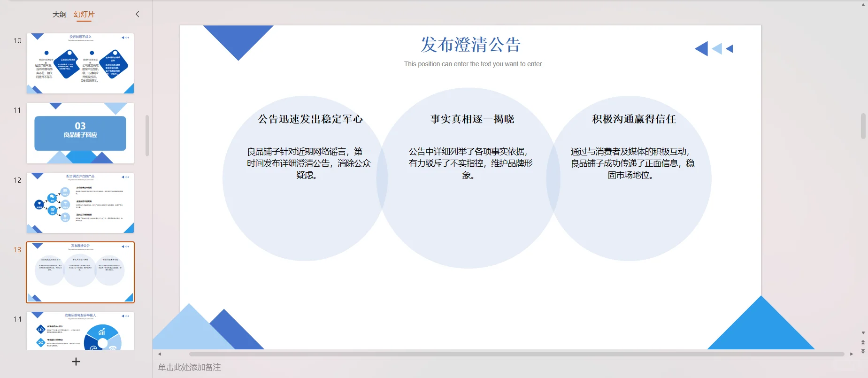Open slide 10 thumbnail
This screenshot has width=868, height=378.
point(80,63)
